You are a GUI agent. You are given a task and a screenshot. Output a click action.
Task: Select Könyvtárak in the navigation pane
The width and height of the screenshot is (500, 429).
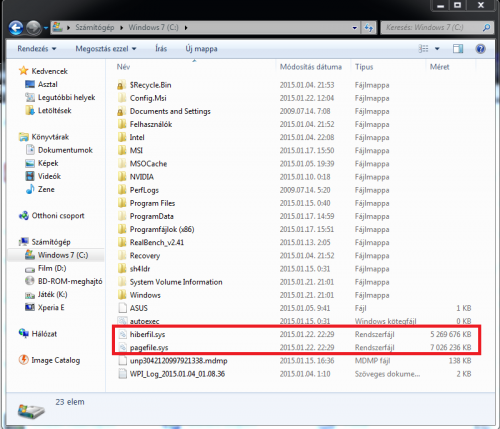(x=50, y=137)
